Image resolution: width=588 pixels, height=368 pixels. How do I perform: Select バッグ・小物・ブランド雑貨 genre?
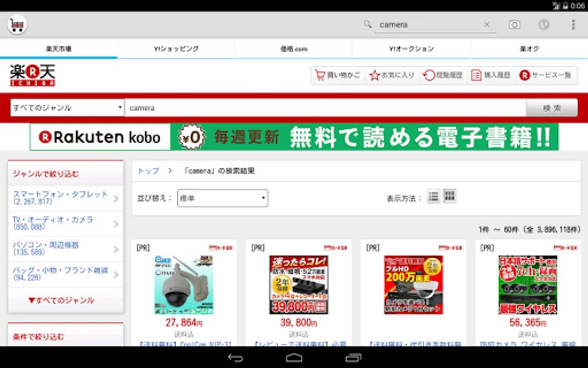(66, 274)
